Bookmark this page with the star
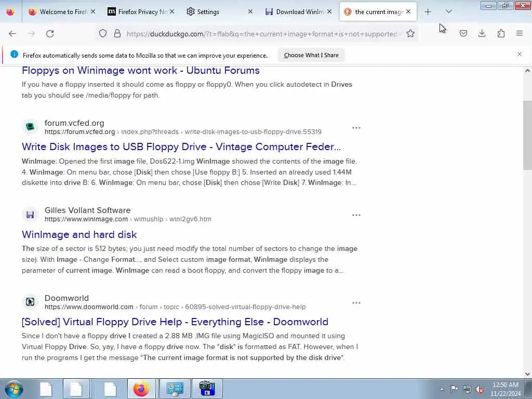Viewport: 532px width, 399px height. pos(410,33)
